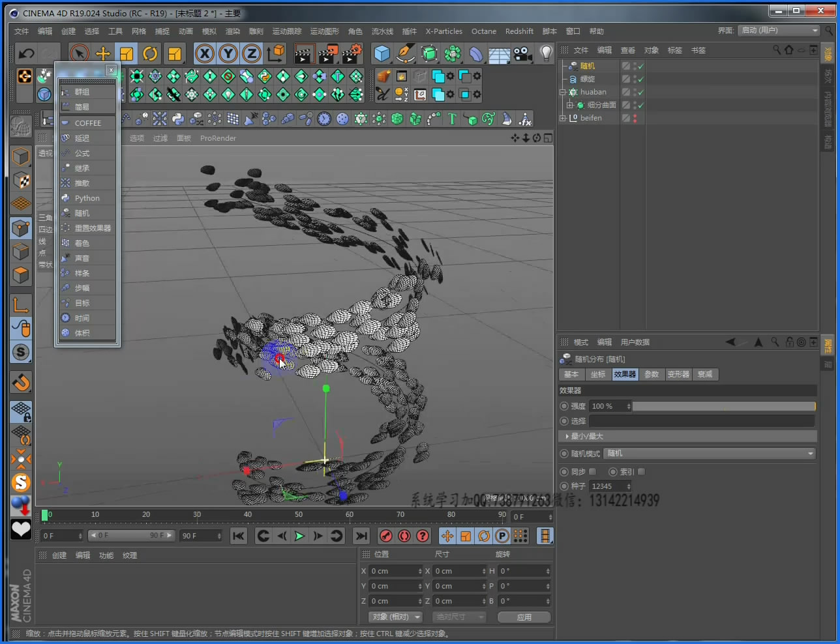Open the 绝对尺寸 size mode dropdown
The width and height of the screenshot is (840, 644).
(459, 617)
